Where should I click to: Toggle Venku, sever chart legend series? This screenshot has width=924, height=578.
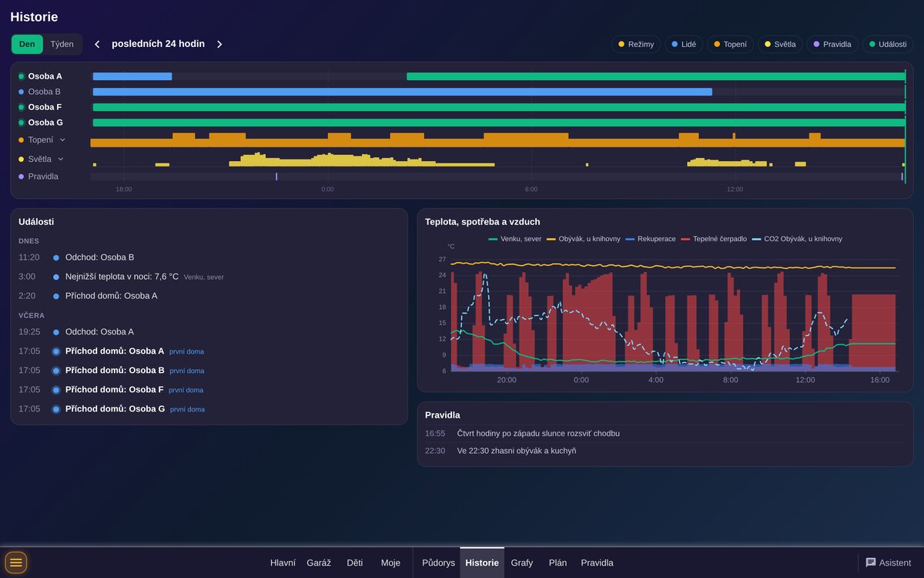[x=515, y=239]
